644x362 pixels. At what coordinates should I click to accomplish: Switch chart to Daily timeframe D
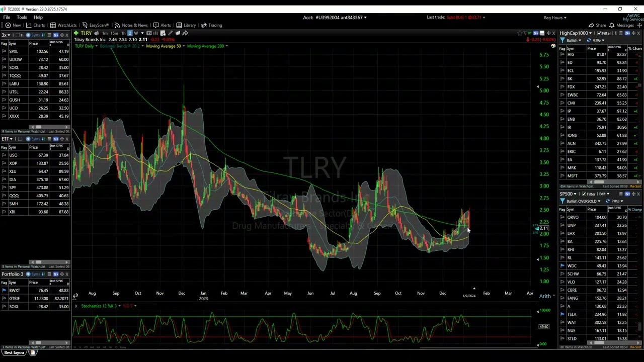[130, 33]
